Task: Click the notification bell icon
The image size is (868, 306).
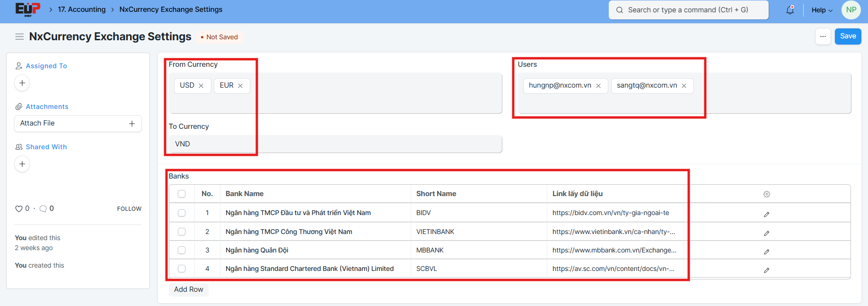Action: pos(790,10)
